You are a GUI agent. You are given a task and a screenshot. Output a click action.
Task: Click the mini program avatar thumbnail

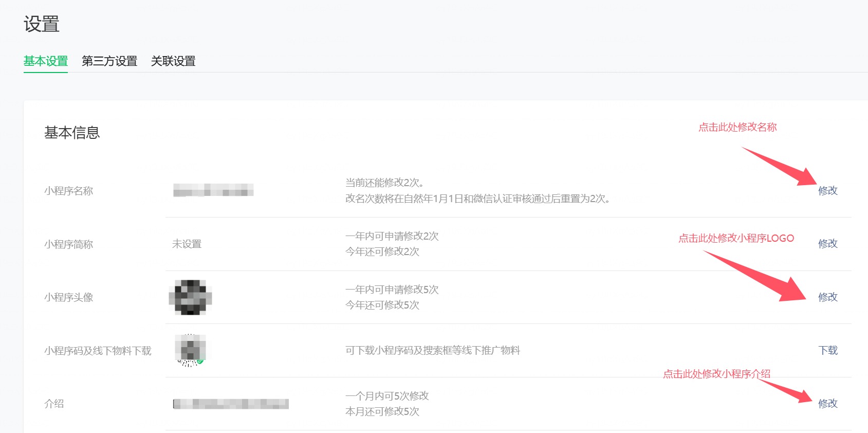[x=190, y=297]
